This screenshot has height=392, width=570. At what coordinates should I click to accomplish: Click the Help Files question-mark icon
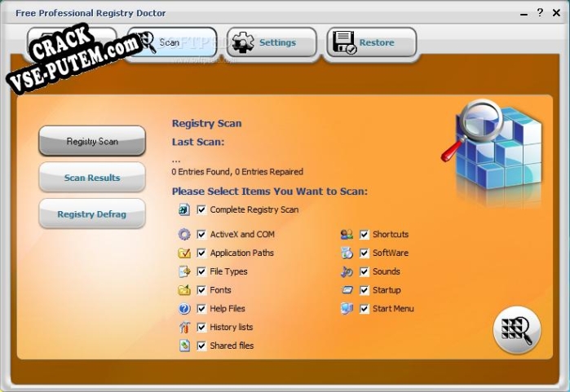pyautogui.click(x=184, y=308)
